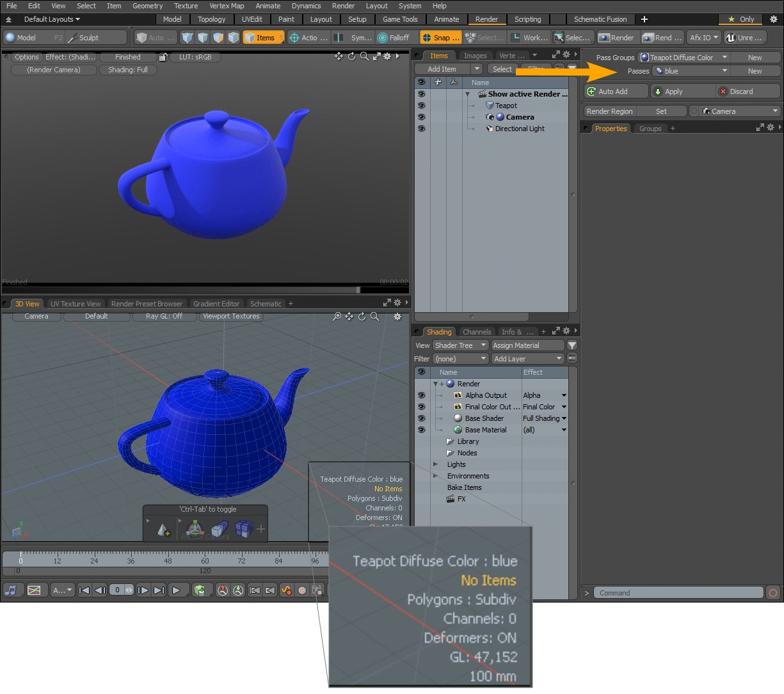Hide the Teapot item using its eye icon
The image size is (784, 694).
click(x=421, y=106)
